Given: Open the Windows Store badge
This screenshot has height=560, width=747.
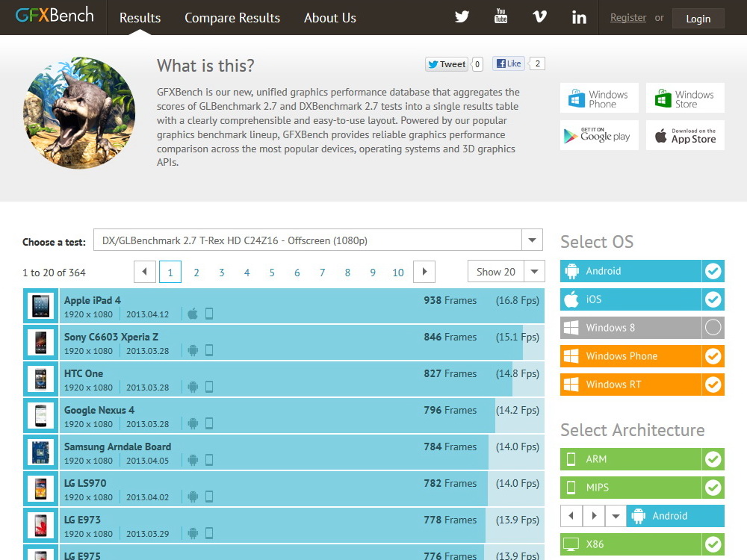Looking at the screenshot, I should pos(685,98).
